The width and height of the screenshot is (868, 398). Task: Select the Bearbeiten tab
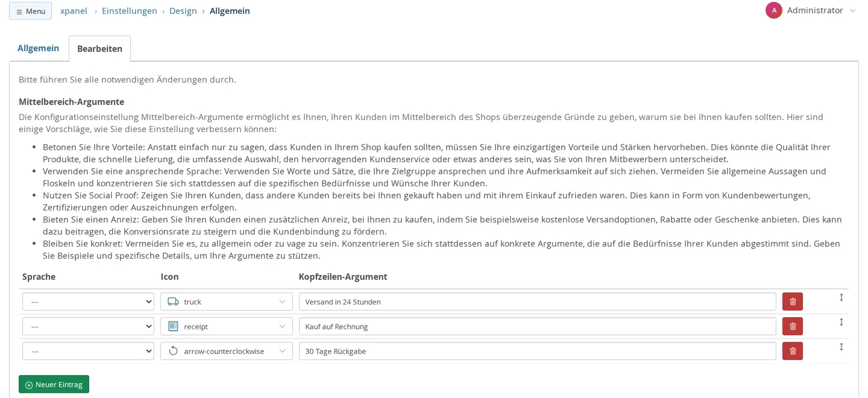click(x=99, y=49)
